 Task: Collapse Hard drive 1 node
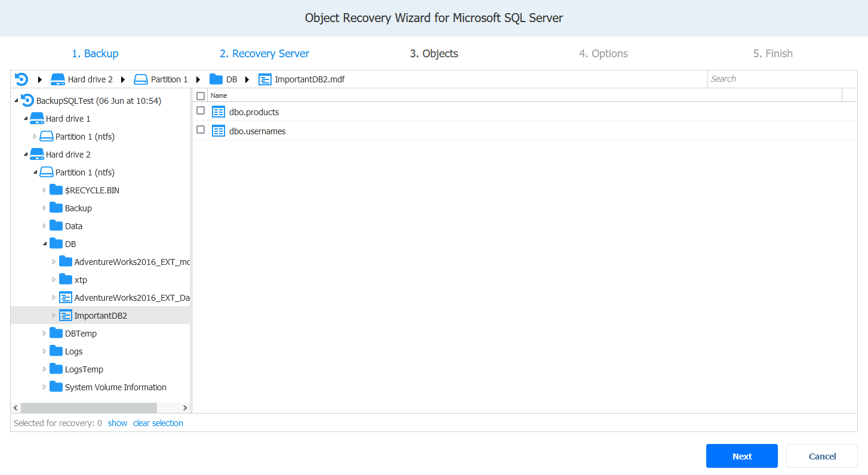(x=26, y=119)
